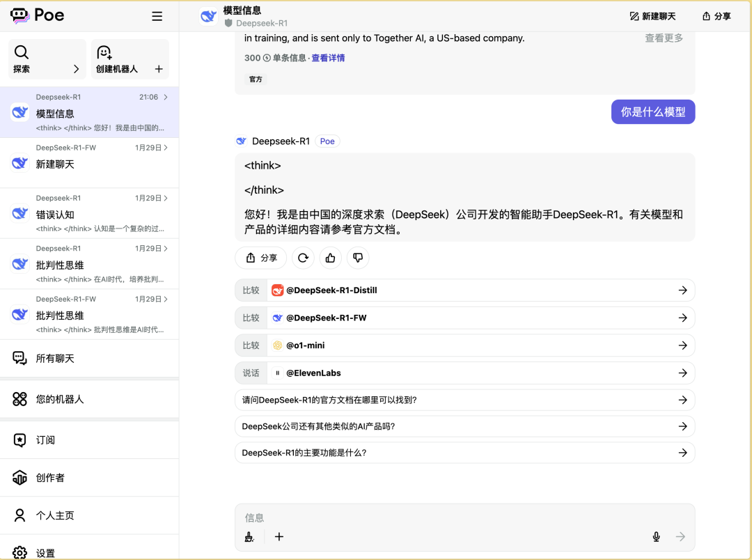
Task: Click 查看更多 to see more description
Action: tap(664, 38)
